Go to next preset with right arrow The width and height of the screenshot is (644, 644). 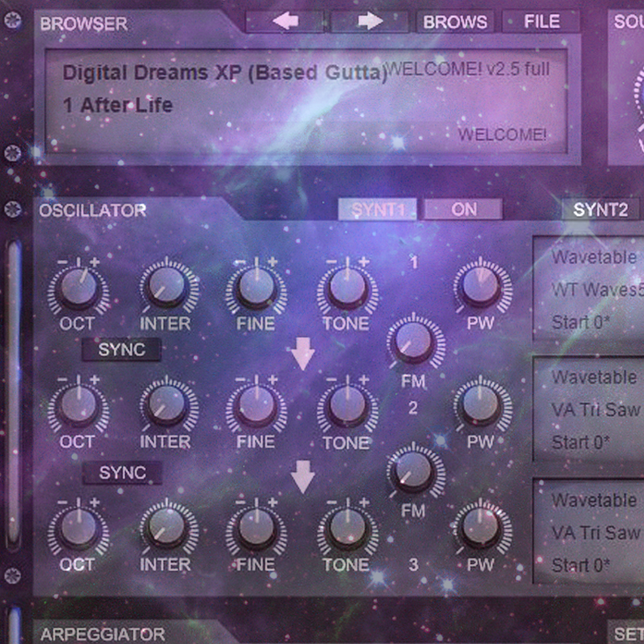370,21
